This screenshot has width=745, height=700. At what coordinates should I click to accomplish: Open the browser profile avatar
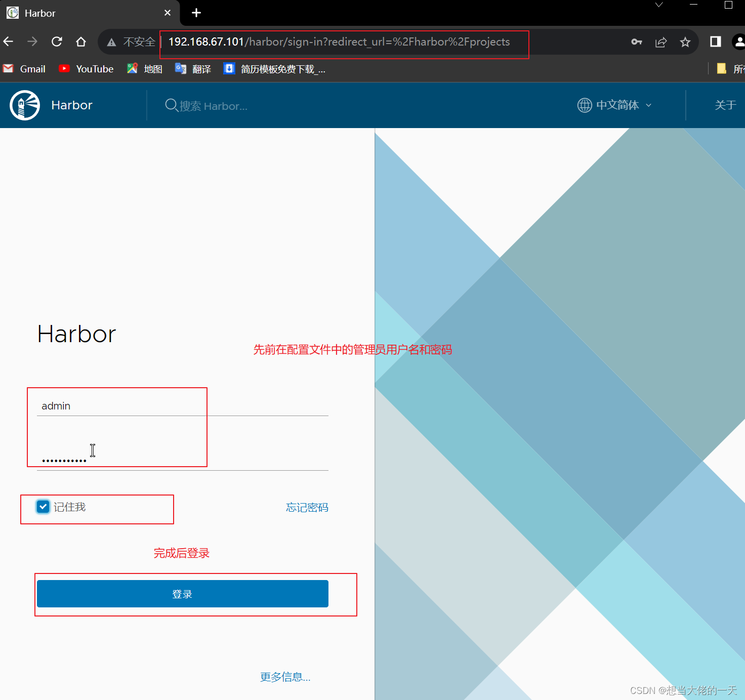(x=739, y=42)
